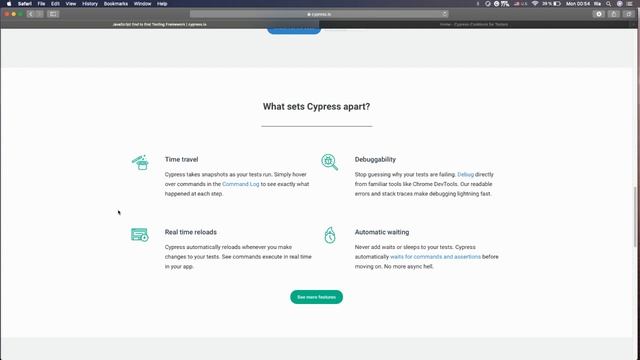Screen dimensions: 640x360
Task: Open the Help menu
Action: pos(162,4)
